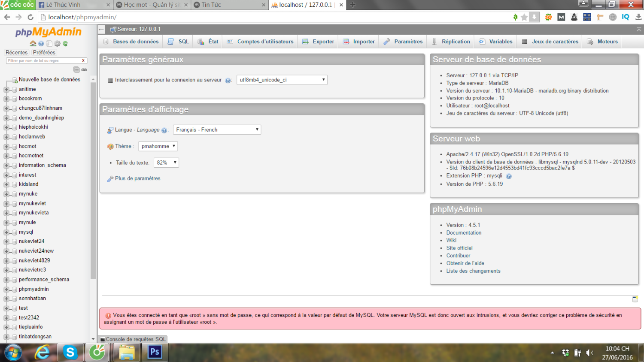Collapse top panel via arrow at Serveur bar right
The height and width of the screenshot is (362, 644).
pos(639,30)
